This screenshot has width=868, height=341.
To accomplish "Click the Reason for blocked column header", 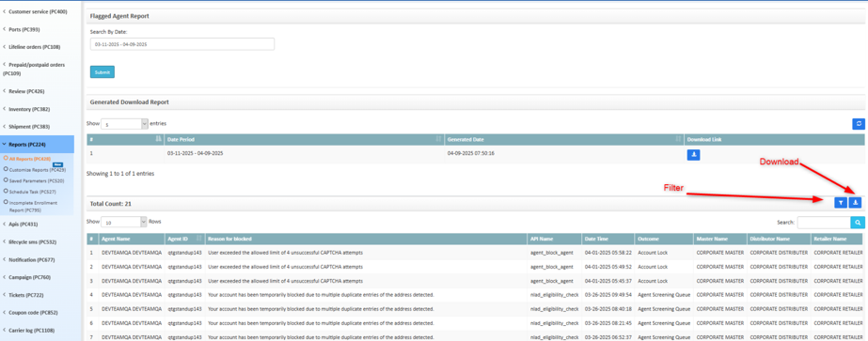I will click(366, 239).
